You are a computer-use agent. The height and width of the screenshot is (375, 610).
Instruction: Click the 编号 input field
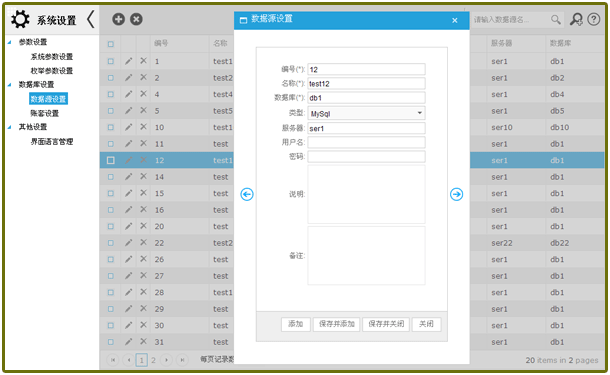tap(366, 69)
